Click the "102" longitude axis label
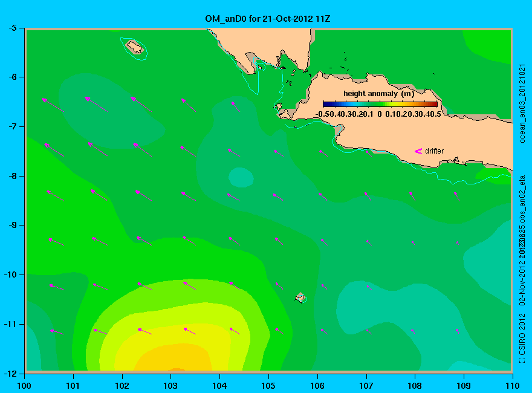Viewport: 532px width, 393px height. tap(122, 386)
